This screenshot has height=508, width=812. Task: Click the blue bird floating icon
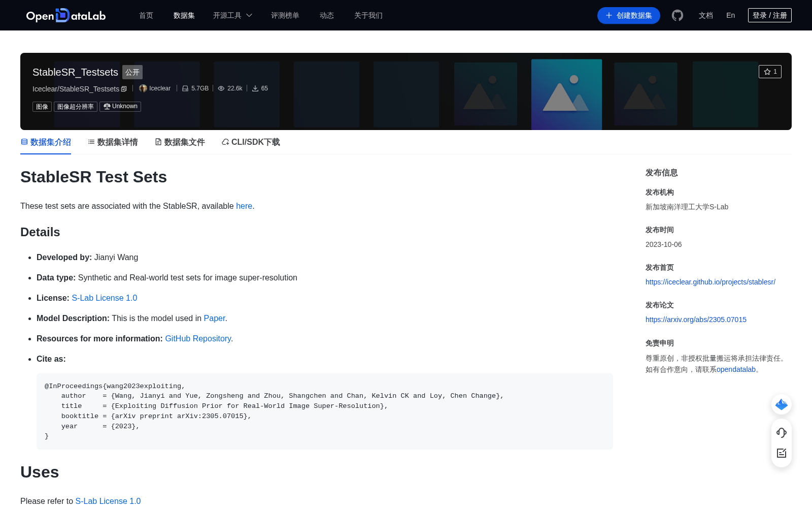pyautogui.click(x=782, y=404)
